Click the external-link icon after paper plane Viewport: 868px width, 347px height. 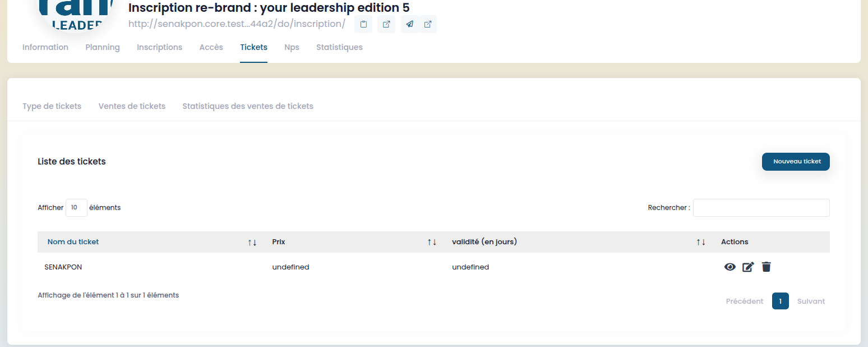pos(428,24)
